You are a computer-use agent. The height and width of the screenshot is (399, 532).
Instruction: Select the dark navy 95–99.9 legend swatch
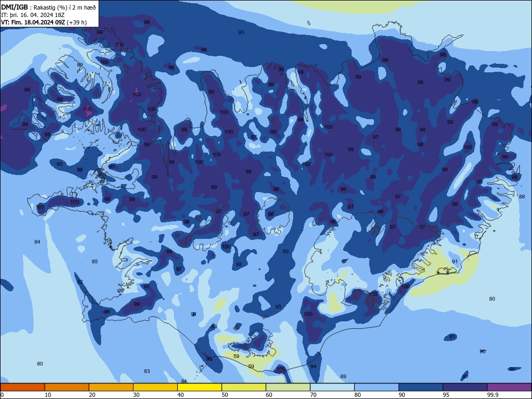pos(465,387)
